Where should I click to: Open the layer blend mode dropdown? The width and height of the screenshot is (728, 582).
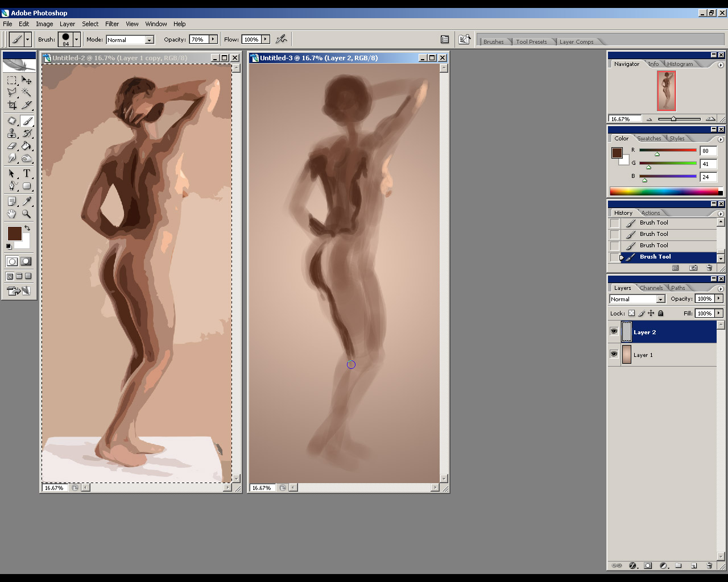coord(660,299)
